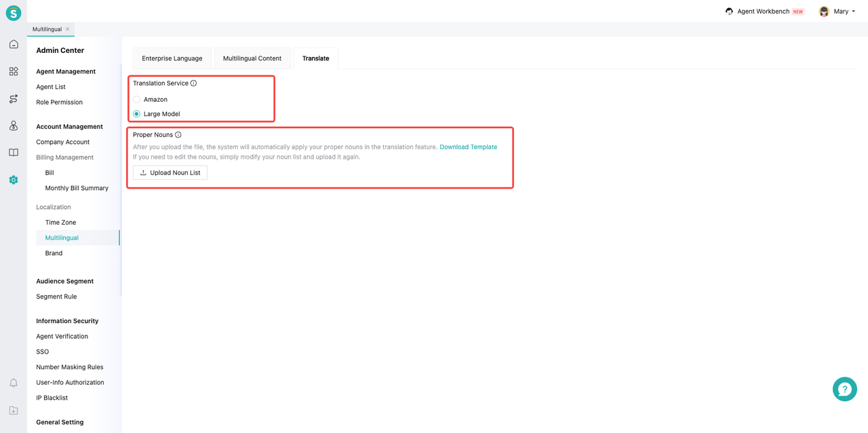The height and width of the screenshot is (433, 868).
Task: Click the Admin Center title
Action: coord(60,50)
